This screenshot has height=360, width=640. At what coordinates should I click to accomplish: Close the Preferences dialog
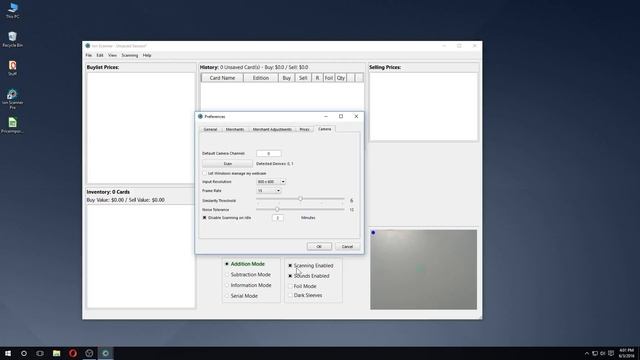tap(356, 116)
